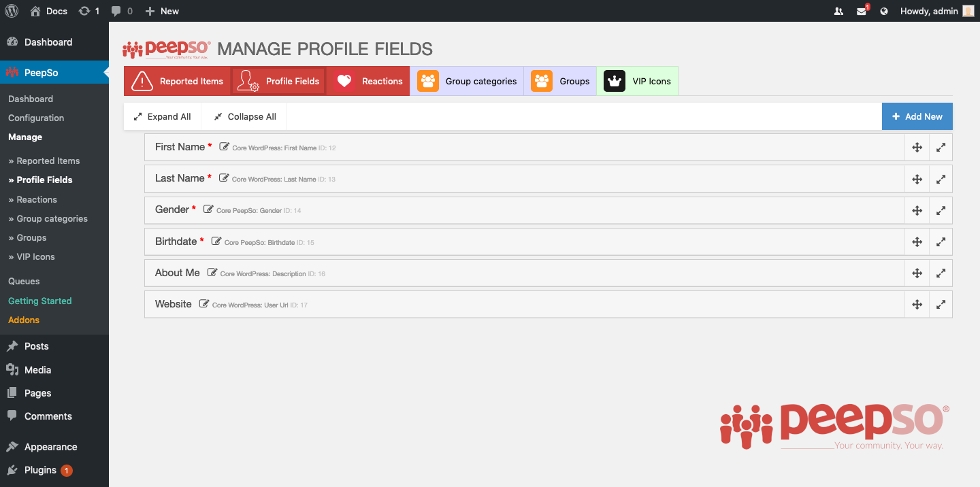
Task: Open the Addons link
Action: (x=24, y=320)
